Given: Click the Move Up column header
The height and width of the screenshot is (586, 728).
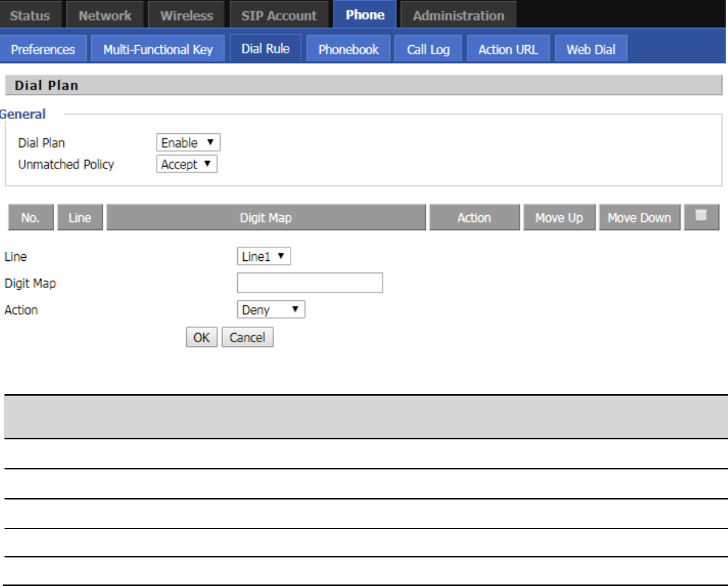Looking at the screenshot, I should coord(559,217).
